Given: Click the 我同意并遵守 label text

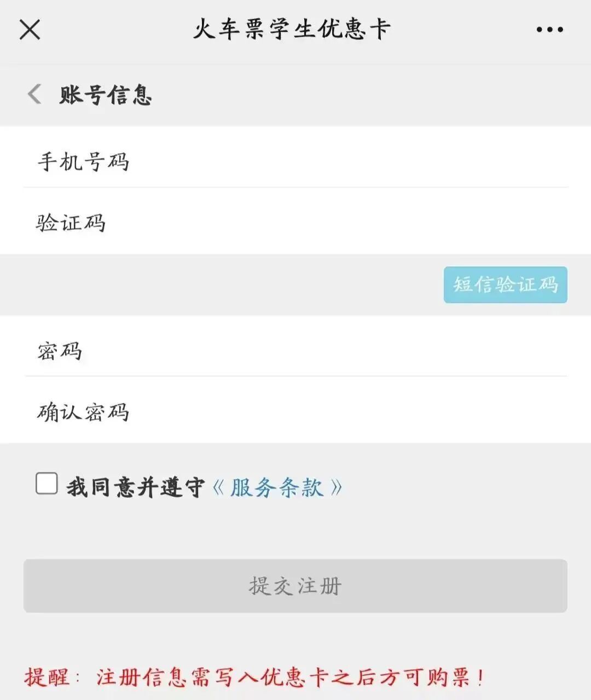Looking at the screenshot, I should [135, 487].
